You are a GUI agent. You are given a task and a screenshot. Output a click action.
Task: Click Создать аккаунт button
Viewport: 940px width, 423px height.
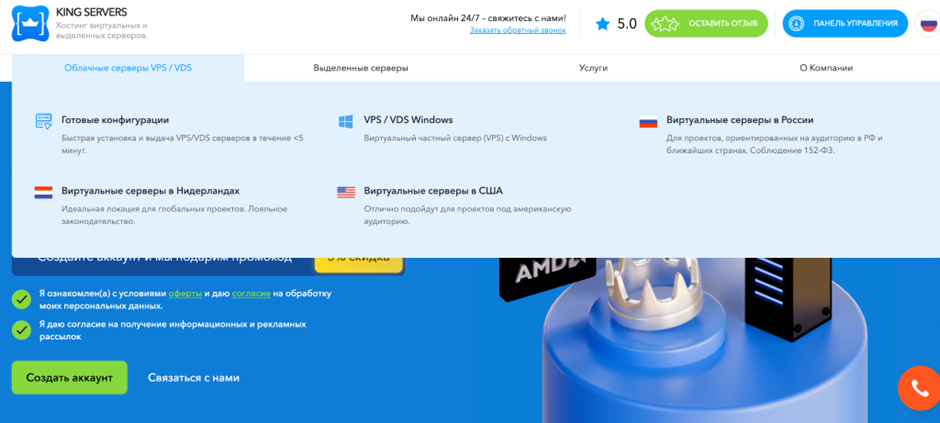point(70,377)
